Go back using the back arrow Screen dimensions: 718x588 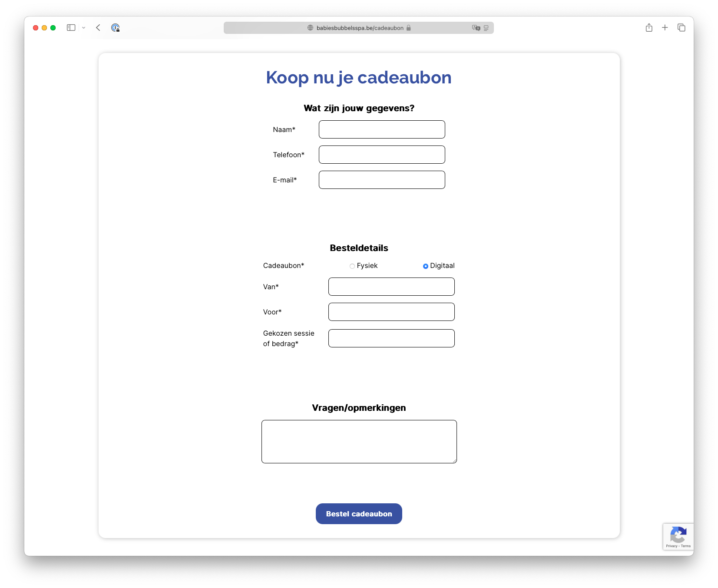click(98, 28)
